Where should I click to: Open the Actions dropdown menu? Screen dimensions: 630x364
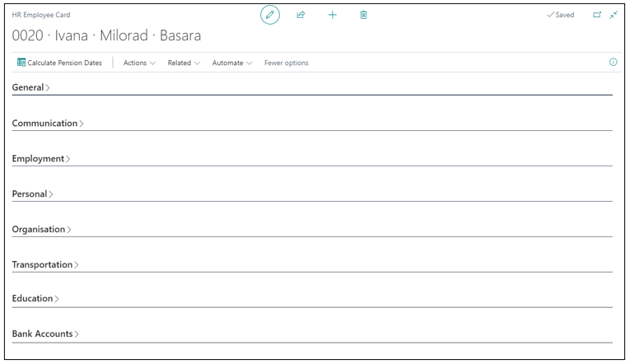point(139,63)
